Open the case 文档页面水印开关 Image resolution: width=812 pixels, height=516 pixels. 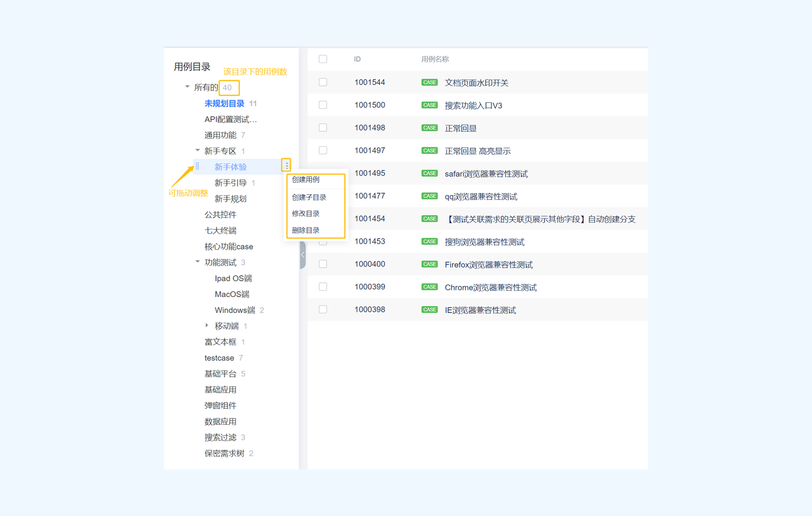coord(476,83)
